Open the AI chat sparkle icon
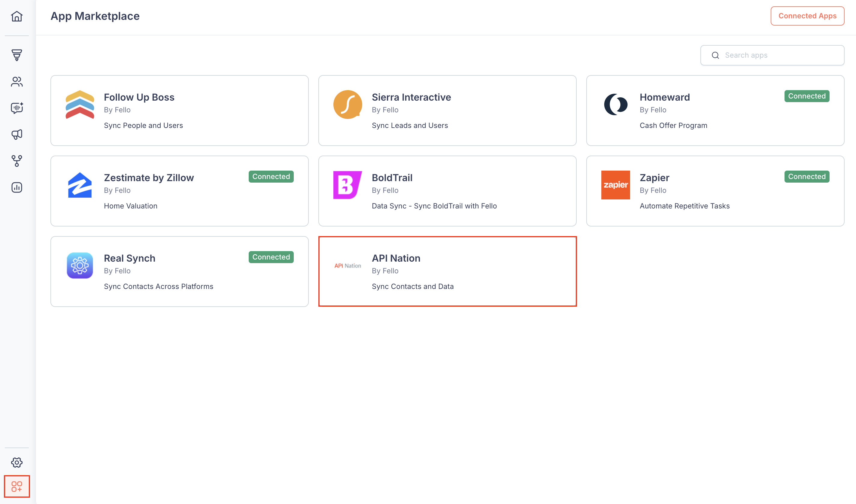 [17, 108]
